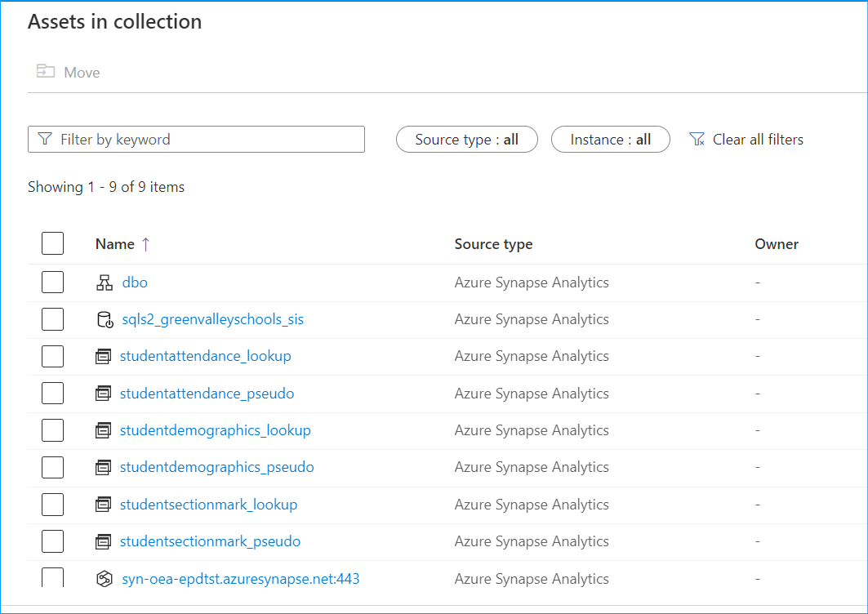This screenshot has width=868, height=614.
Task: Open the studentdemographics_lookup asset
Action: [x=216, y=430]
